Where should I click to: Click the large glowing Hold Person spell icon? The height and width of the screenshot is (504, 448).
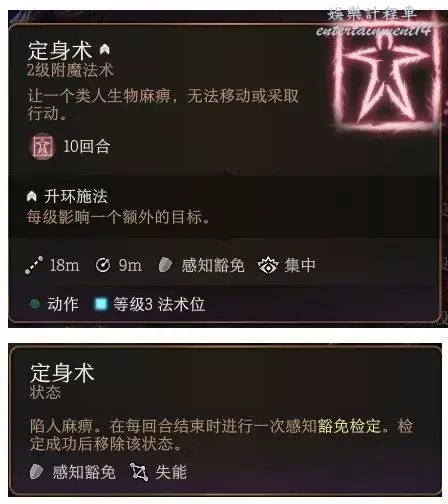point(387,78)
